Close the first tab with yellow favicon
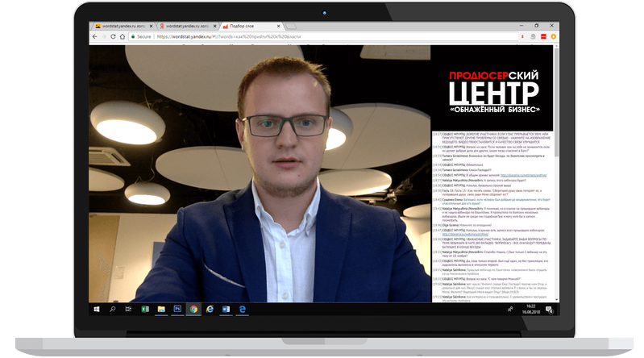Screen dimensions: 644x358 152,26
